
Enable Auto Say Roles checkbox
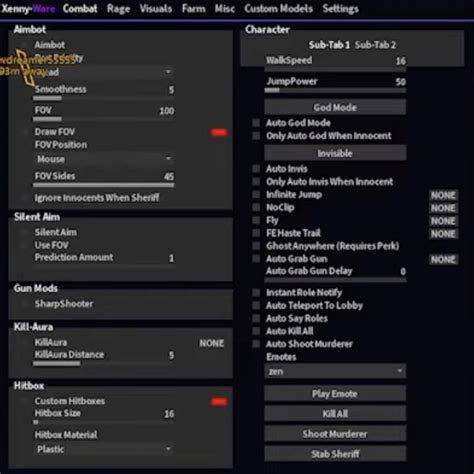(256, 318)
